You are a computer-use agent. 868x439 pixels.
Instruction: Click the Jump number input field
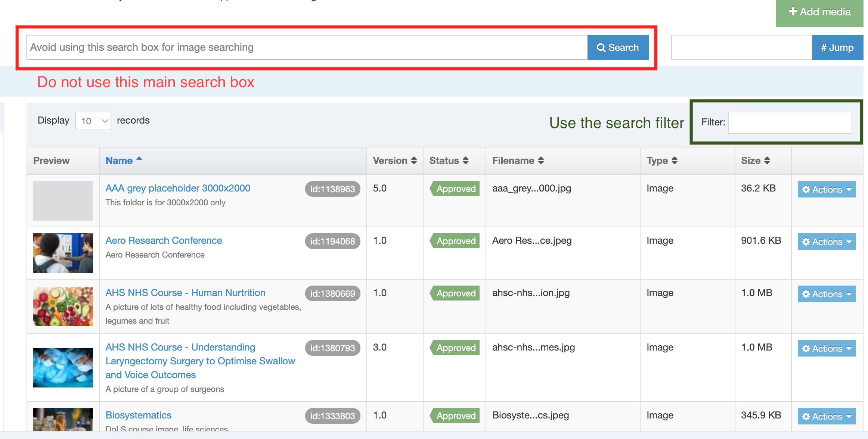741,47
